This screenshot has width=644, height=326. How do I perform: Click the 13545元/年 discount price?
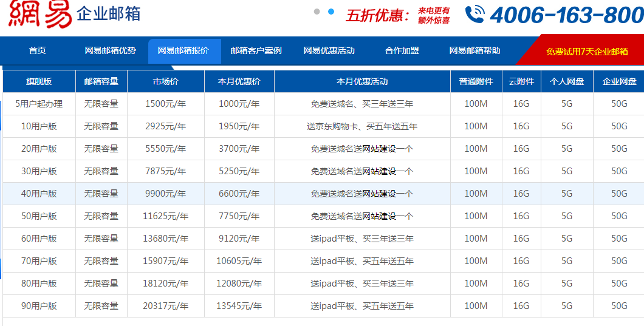pos(239,306)
